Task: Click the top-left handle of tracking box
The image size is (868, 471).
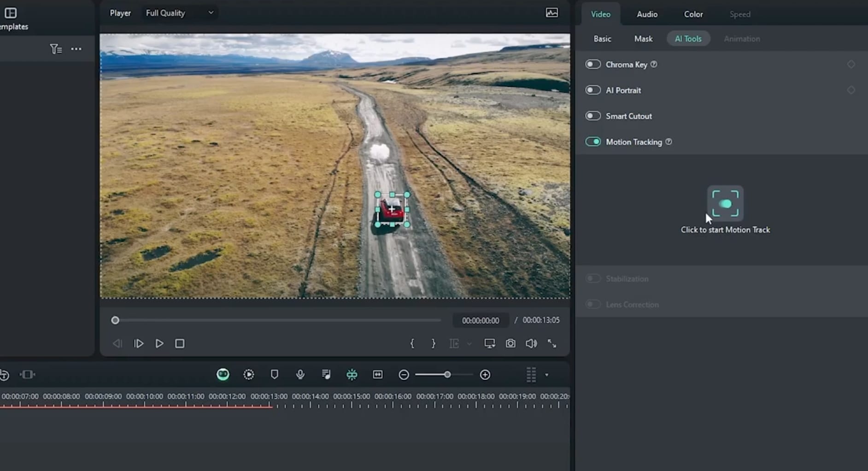Action: point(378,194)
